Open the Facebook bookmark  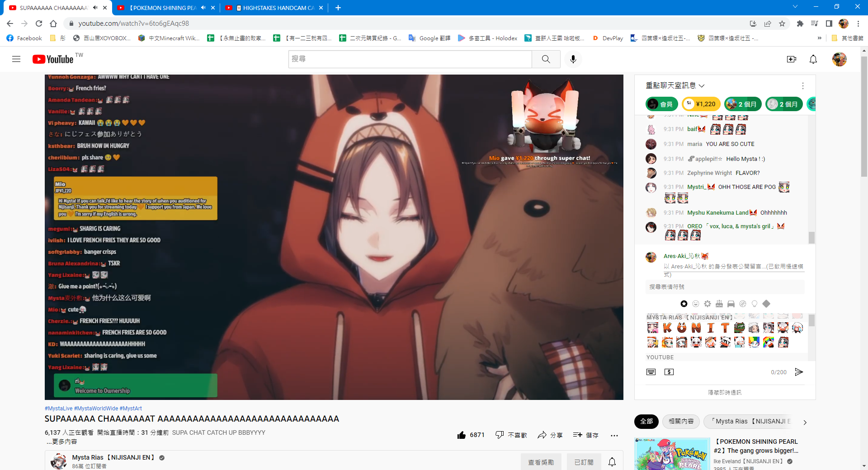[x=24, y=38]
